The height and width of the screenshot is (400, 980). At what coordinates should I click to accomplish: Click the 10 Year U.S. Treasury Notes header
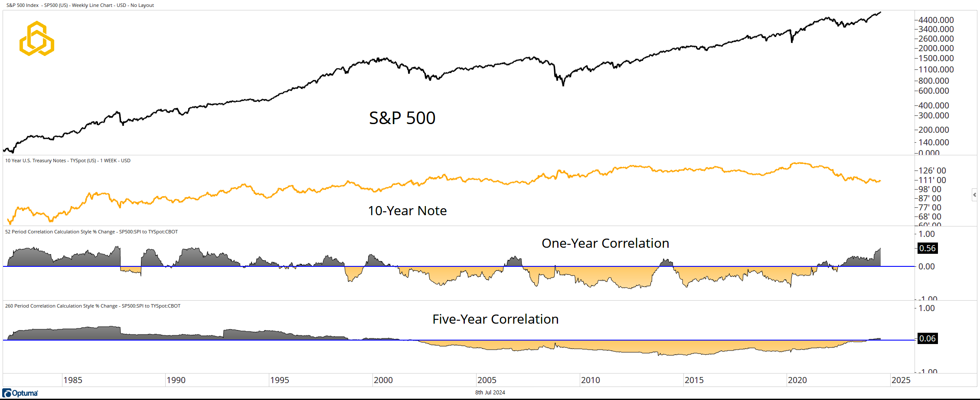tap(68, 161)
